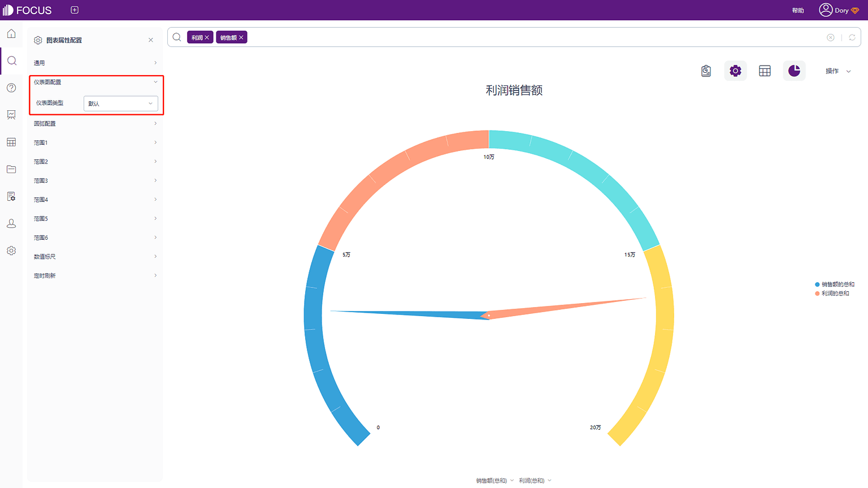Remove the 利润 search tag
This screenshot has height=488, width=868.
pos(207,37)
